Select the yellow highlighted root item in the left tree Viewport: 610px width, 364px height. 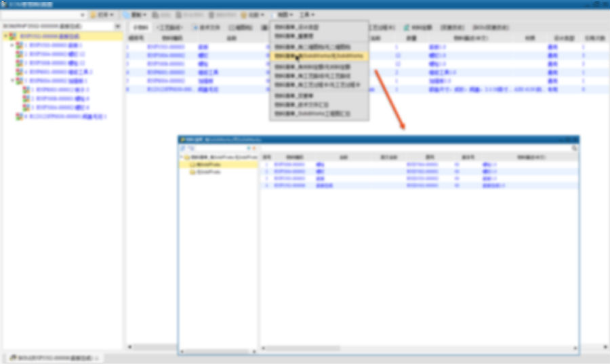tap(49, 36)
